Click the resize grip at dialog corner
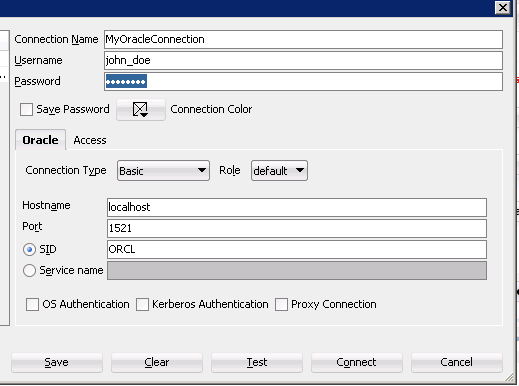The width and height of the screenshot is (519, 386). 509,377
